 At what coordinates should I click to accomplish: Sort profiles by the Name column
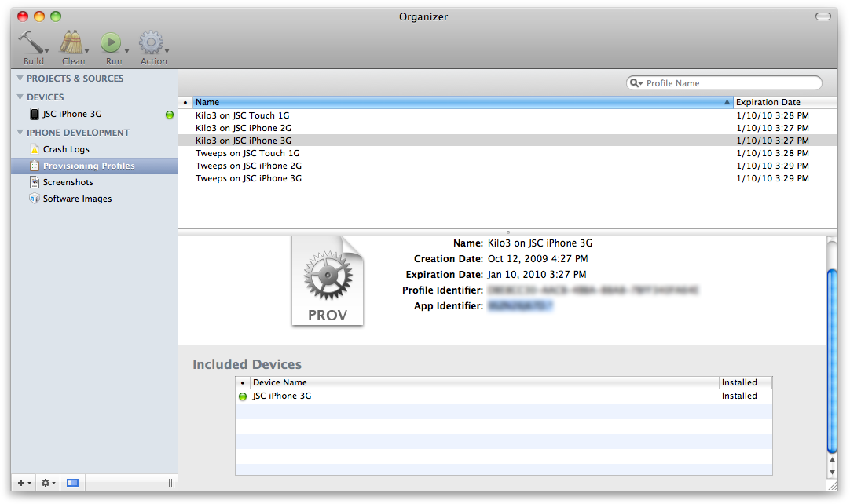(456, 103)
